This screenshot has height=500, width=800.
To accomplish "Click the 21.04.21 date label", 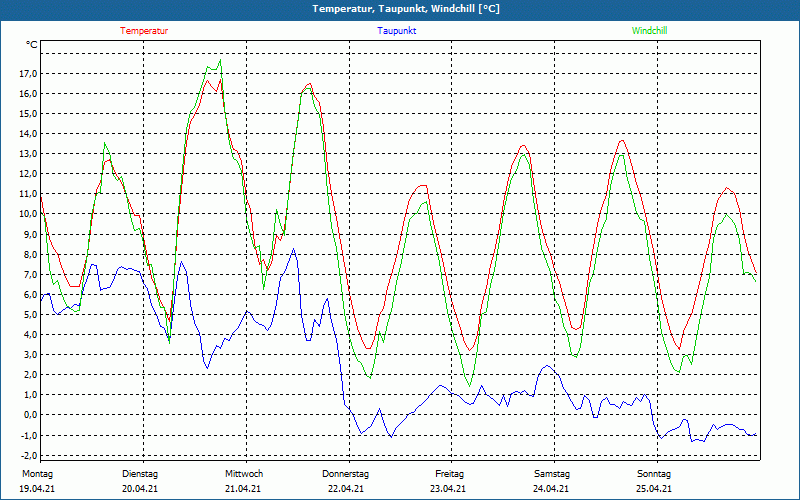I will click(x=243, y=488).
